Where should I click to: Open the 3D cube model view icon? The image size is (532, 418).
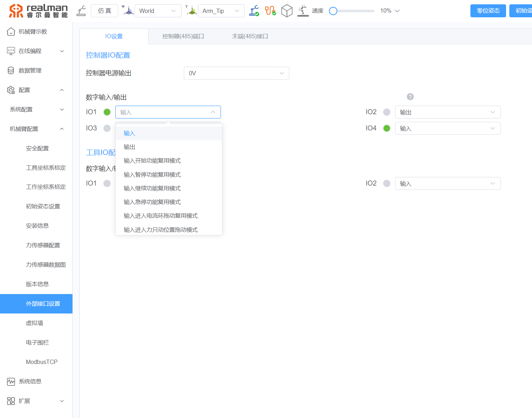287,11
